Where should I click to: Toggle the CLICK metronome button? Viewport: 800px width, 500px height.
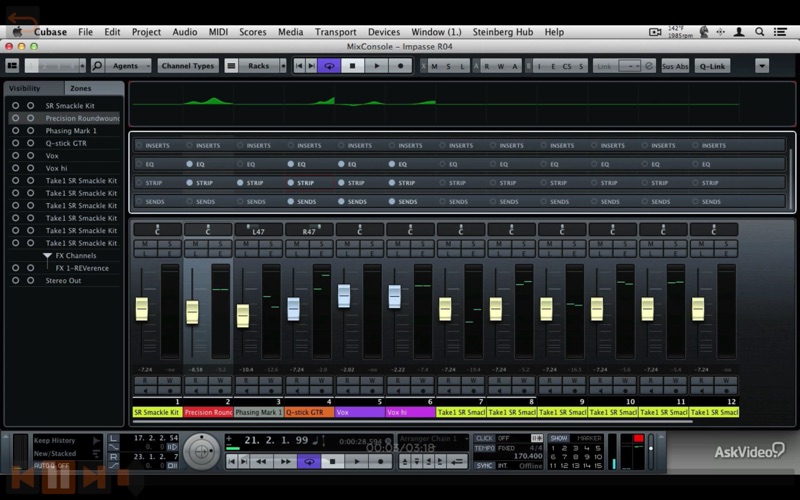[484, 438]
